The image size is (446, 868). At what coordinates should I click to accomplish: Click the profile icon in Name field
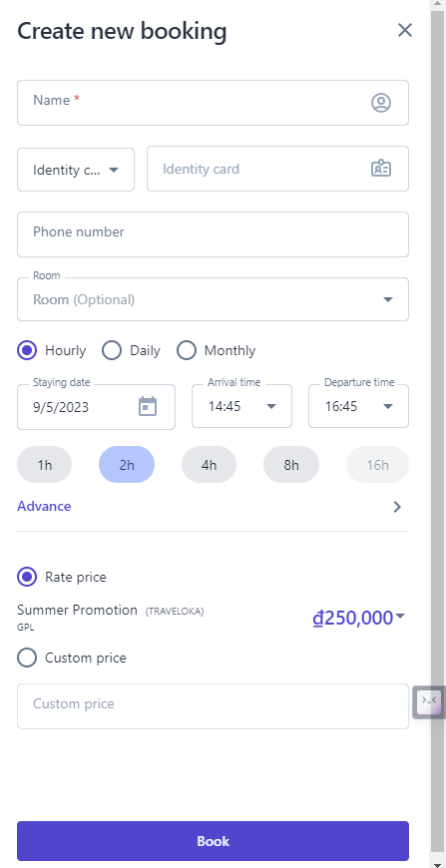pyautogui.click(x=381, y=103)
